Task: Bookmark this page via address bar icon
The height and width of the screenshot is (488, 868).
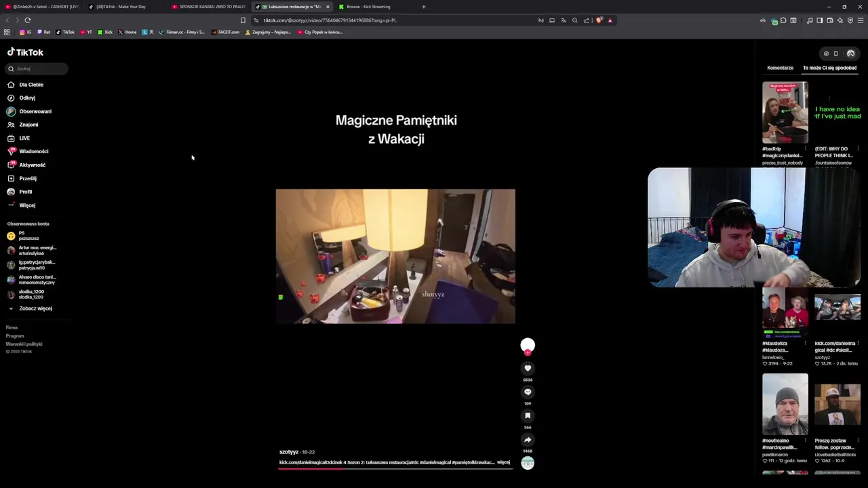Action: point(243,20)
